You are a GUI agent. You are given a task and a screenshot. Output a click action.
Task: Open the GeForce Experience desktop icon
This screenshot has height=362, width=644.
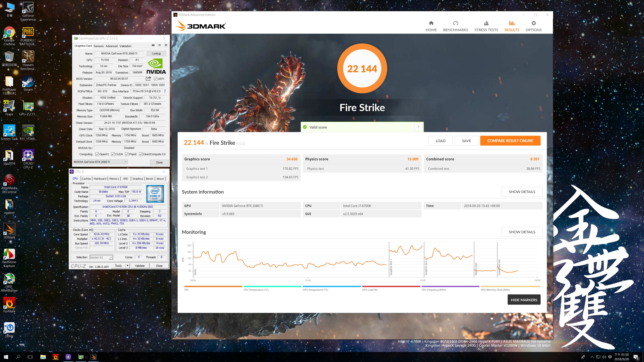28,12
